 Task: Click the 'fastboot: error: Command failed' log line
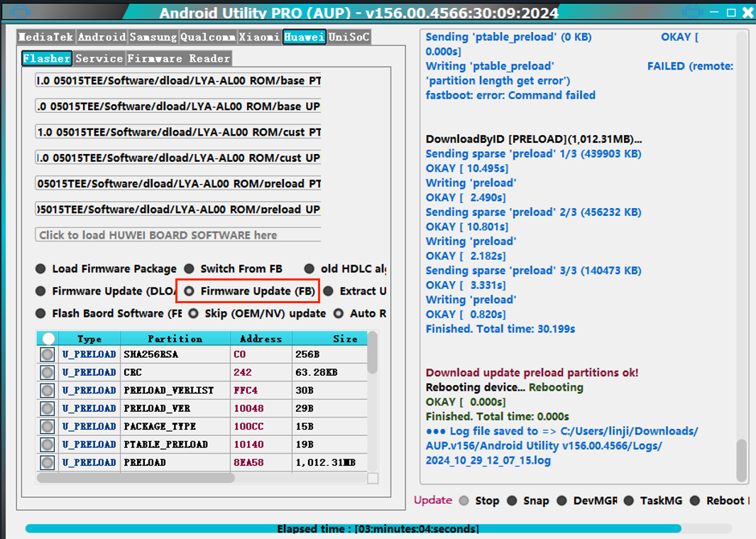510,95
